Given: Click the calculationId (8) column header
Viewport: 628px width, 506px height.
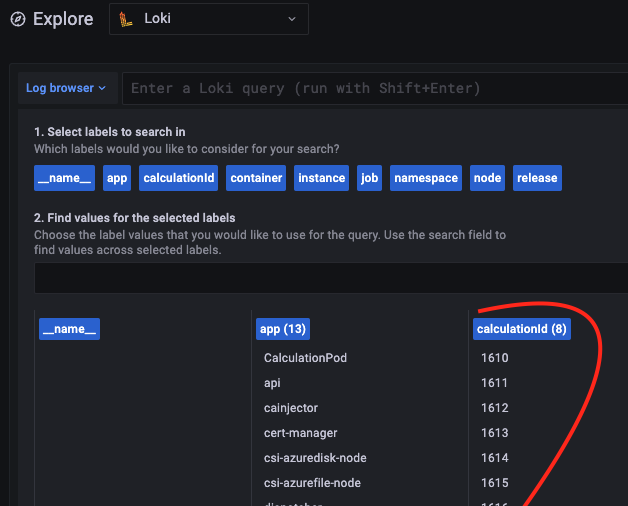Looking at the screenshot, I should 521,329.
